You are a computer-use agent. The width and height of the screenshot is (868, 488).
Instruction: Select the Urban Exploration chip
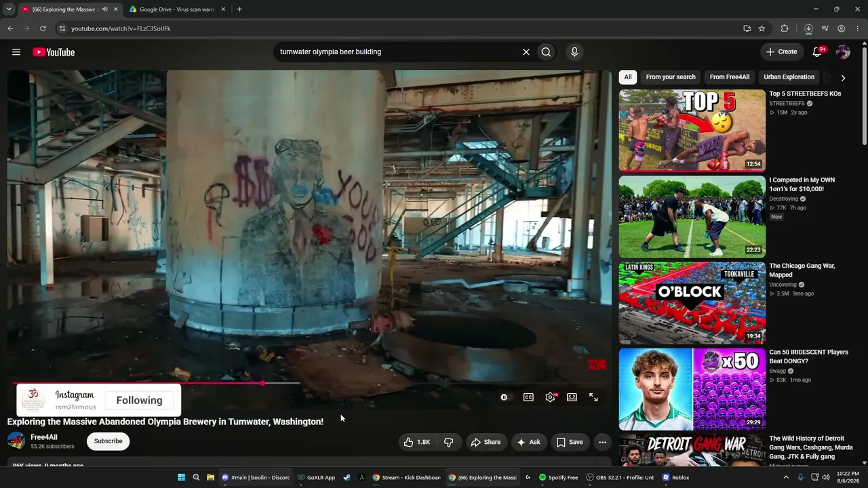(x=789, y=77)
